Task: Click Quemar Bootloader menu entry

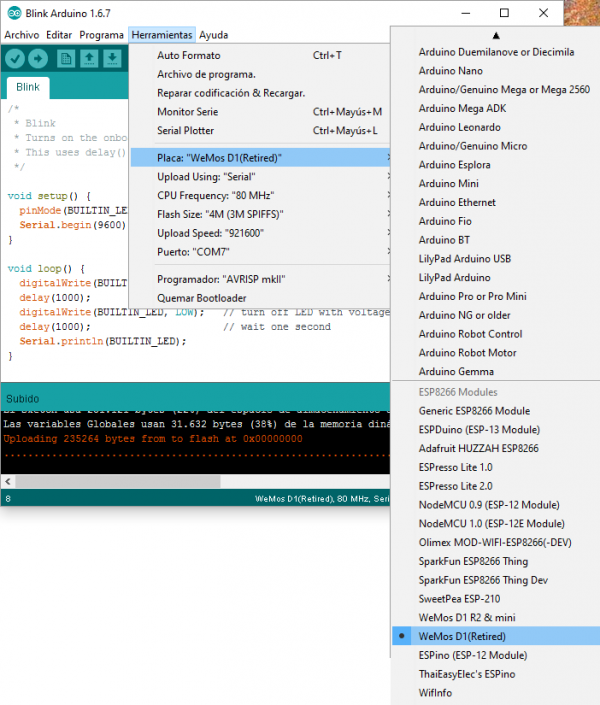Action: coord(202,298)
